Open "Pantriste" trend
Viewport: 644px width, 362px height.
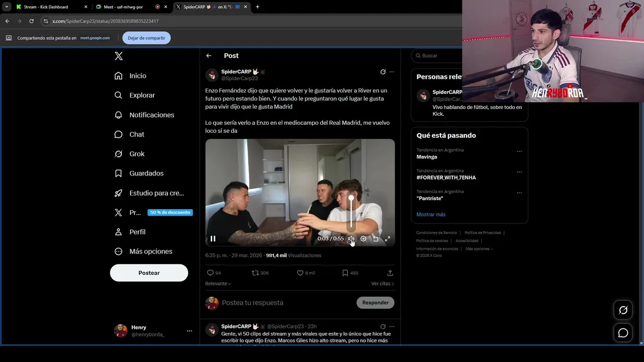click(x=430, y=199)
